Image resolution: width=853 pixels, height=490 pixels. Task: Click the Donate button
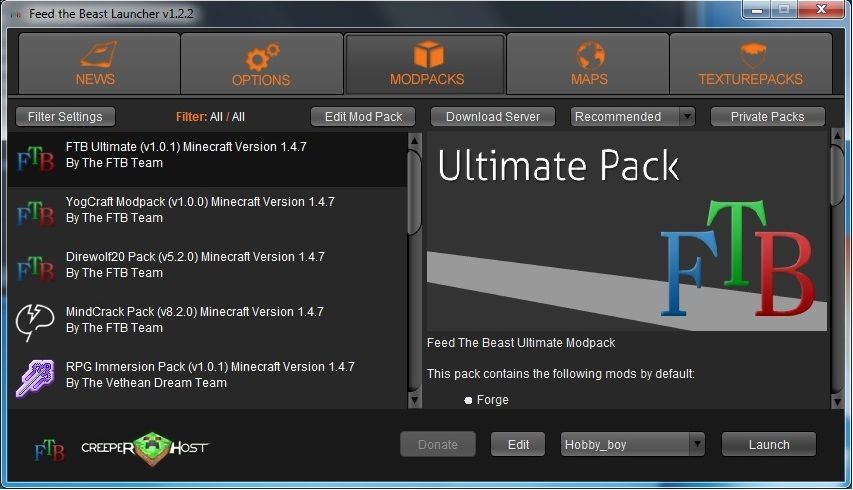(x=438, y=444)
